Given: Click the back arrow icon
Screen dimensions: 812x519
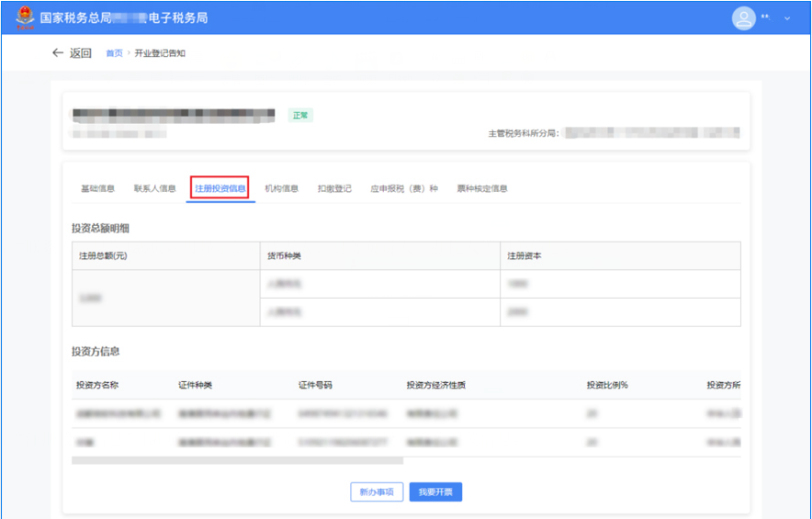Looking at the screenshot, I should tap(59, 53).
